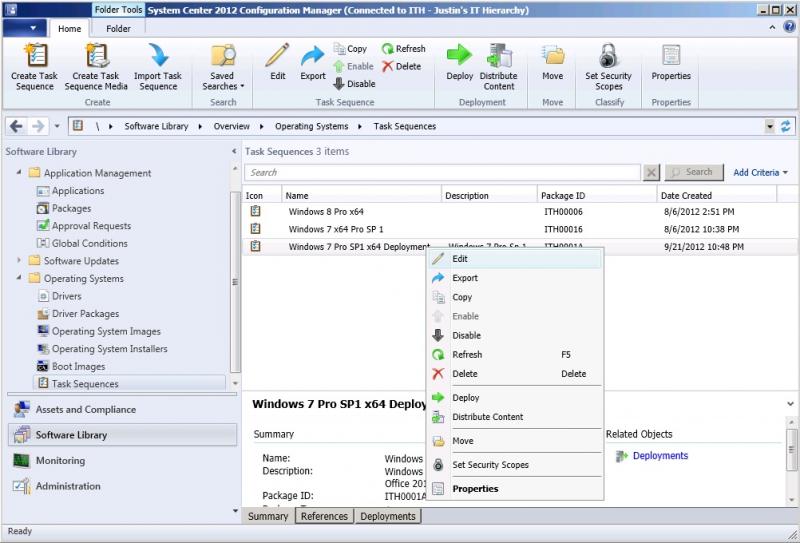Image resolution: width=800 pixels, height=543 pixels.
Task: Choose Deploy from the context menu
Action: tap(515, 398)
